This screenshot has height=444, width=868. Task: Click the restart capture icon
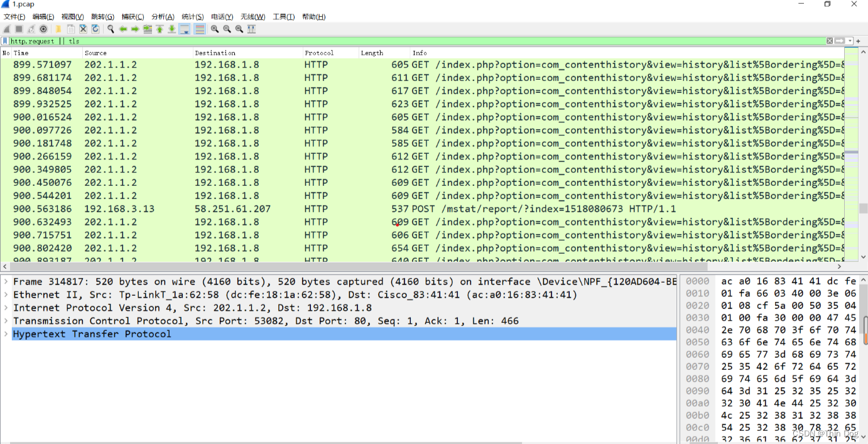tap(31, 29)
